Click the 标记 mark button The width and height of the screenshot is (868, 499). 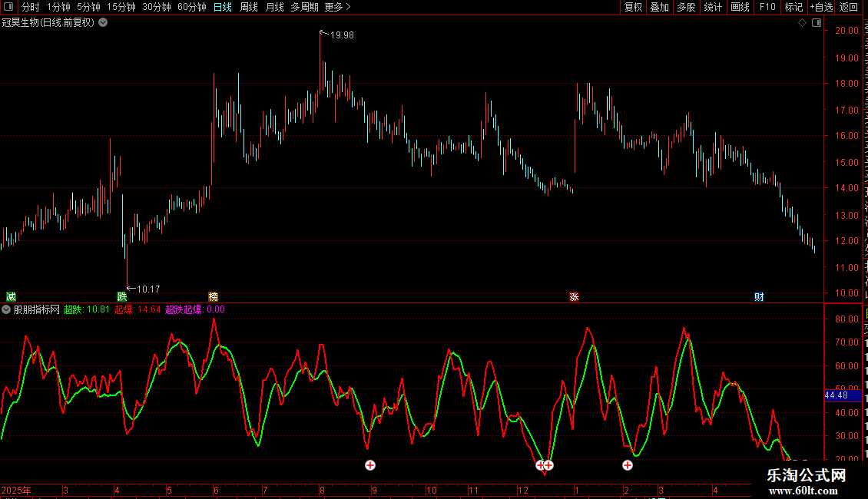tap(793, 7)
